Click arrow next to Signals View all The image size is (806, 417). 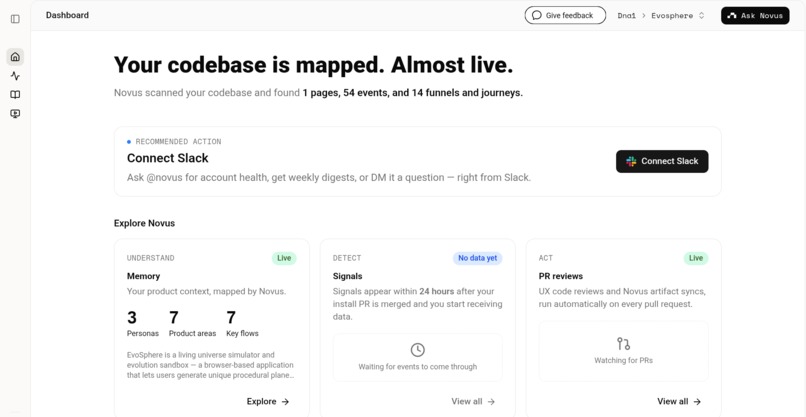click(491, 402)
